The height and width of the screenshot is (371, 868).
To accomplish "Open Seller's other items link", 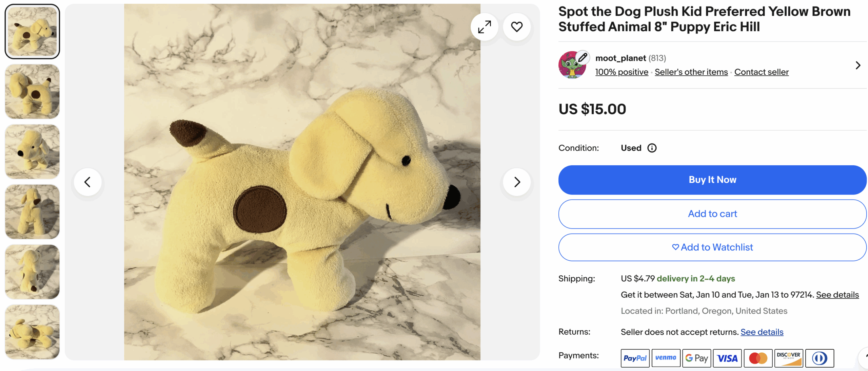I will pos(691,72).
